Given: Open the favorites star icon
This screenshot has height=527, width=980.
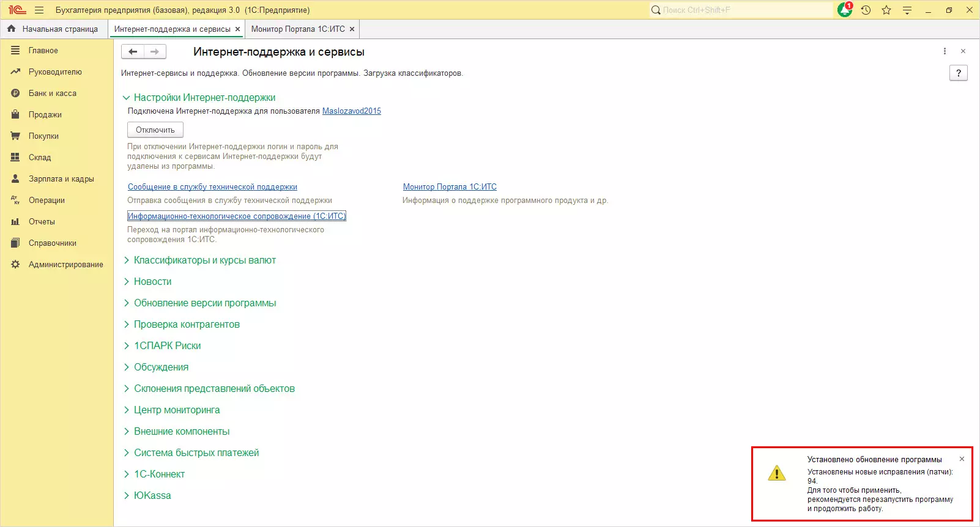Looking at the screenshot, I should tap(886, 10).
